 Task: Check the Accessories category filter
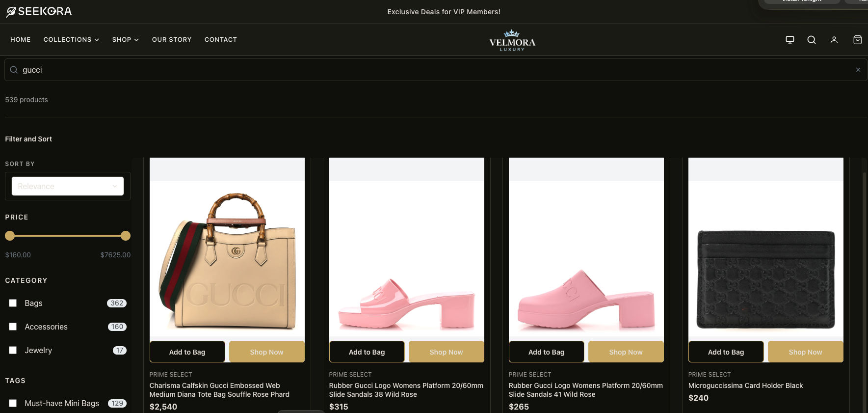tap(13, 327)
